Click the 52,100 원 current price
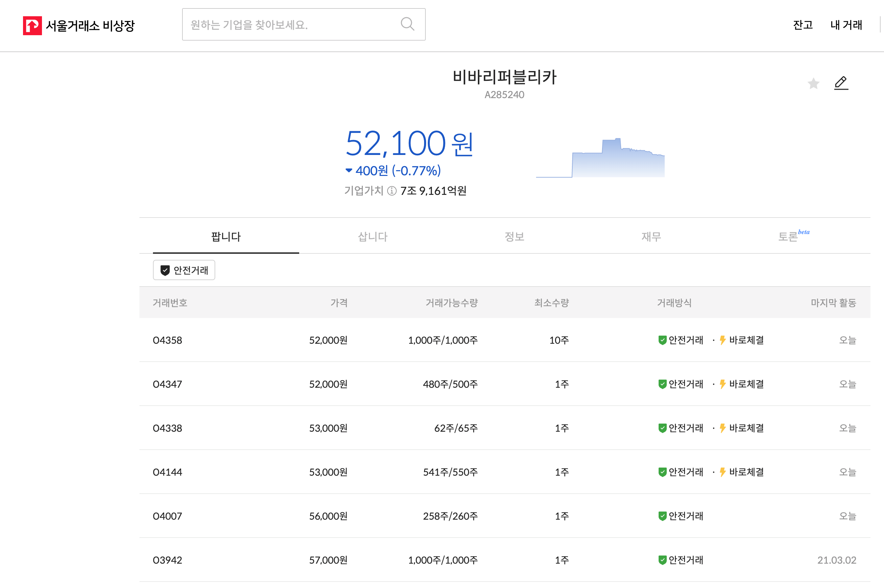884x588 pixels. [x=409, y=143]
